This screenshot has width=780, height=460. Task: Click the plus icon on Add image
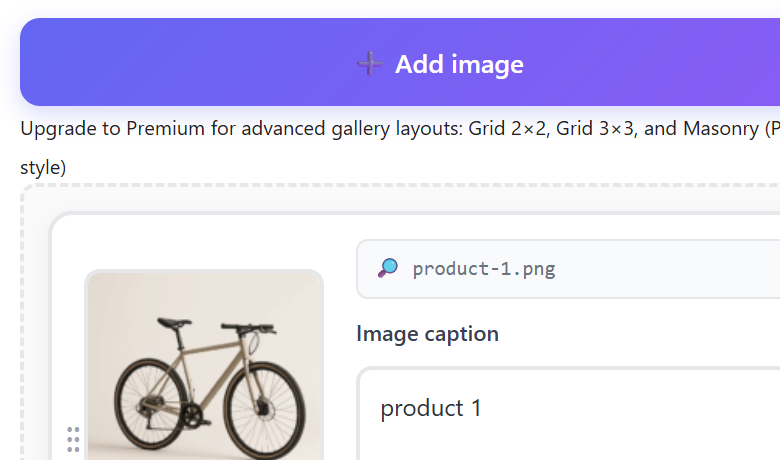click(369, 65)
